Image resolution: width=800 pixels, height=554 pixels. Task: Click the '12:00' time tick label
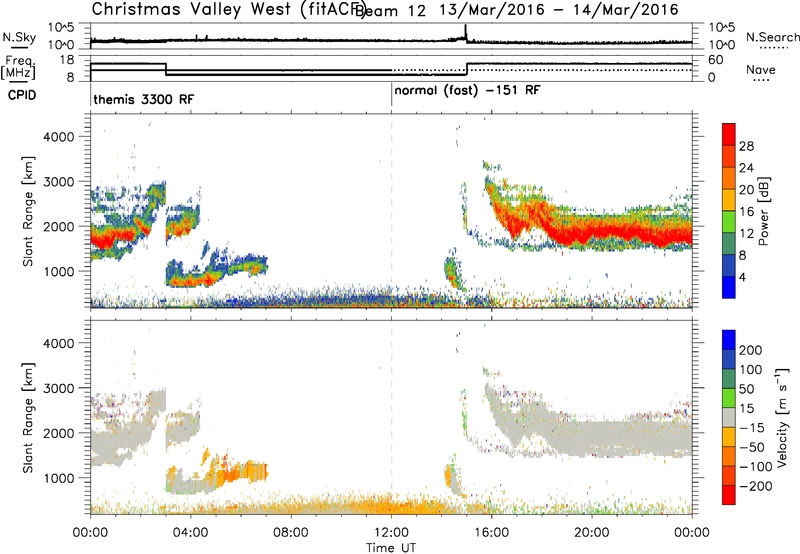[392, 533]
